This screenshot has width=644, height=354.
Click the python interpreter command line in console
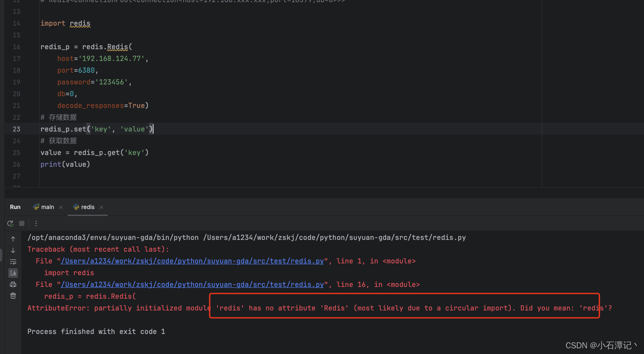(x=247, y=238)
